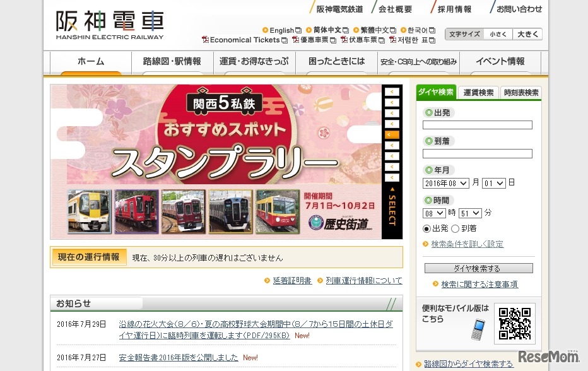Click the topmost slide selector arrow
The height and width of the screenshot is (371, 588).
[x=392, y=91]
